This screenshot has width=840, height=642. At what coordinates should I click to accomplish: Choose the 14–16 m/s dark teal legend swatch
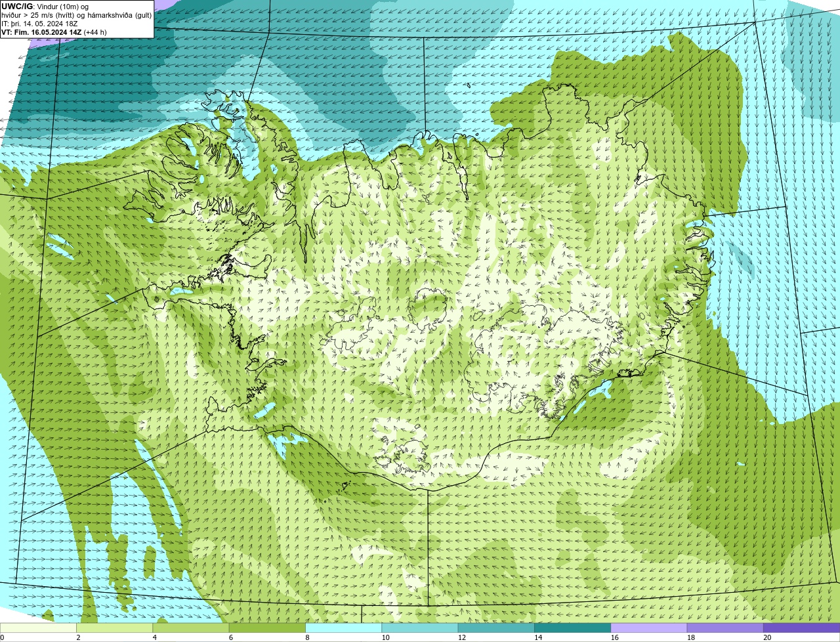(573, 628)
